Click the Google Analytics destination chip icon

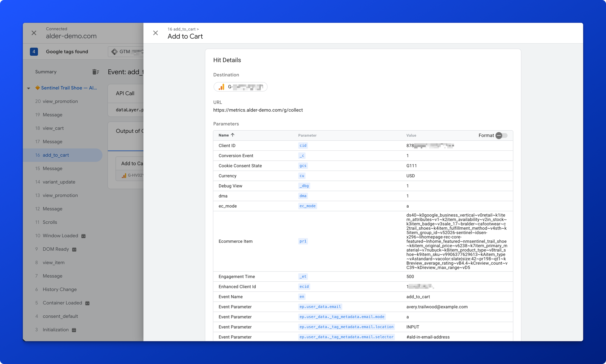pyautogui.click(x=221, y=87)
